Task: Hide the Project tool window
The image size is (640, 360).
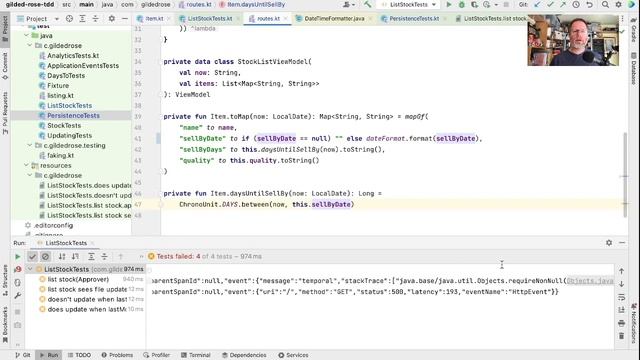Action: click(124, 19)
